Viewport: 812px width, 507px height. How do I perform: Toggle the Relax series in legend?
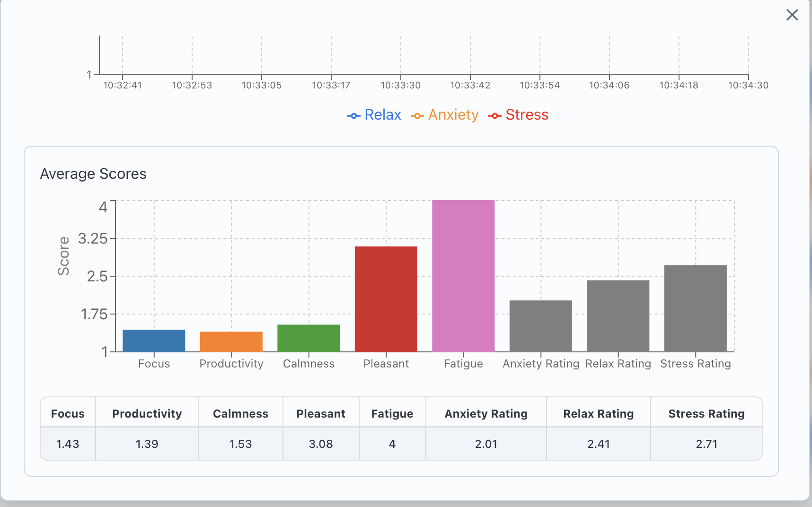374,115
